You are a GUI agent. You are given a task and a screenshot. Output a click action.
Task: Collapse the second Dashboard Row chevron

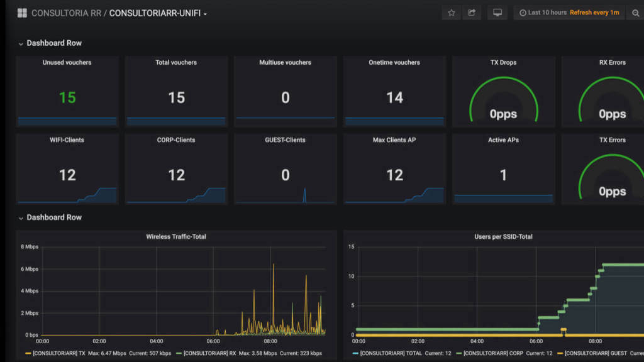(x=21, y=218)
